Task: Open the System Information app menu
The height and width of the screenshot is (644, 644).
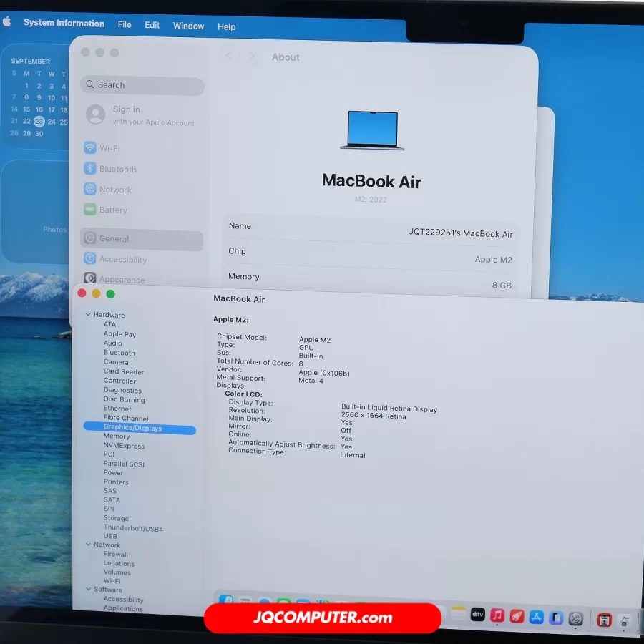Action: coord(64,24)
